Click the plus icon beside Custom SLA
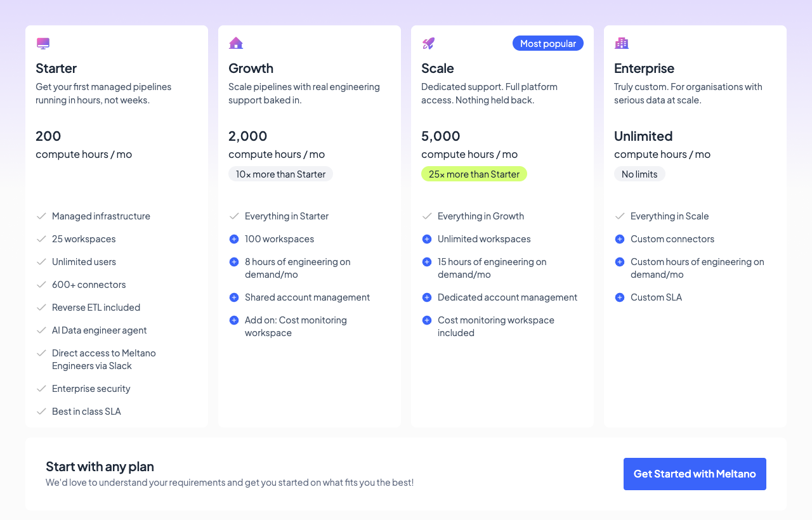The height and width of the screenshot is (520, 812). point(620,297)
